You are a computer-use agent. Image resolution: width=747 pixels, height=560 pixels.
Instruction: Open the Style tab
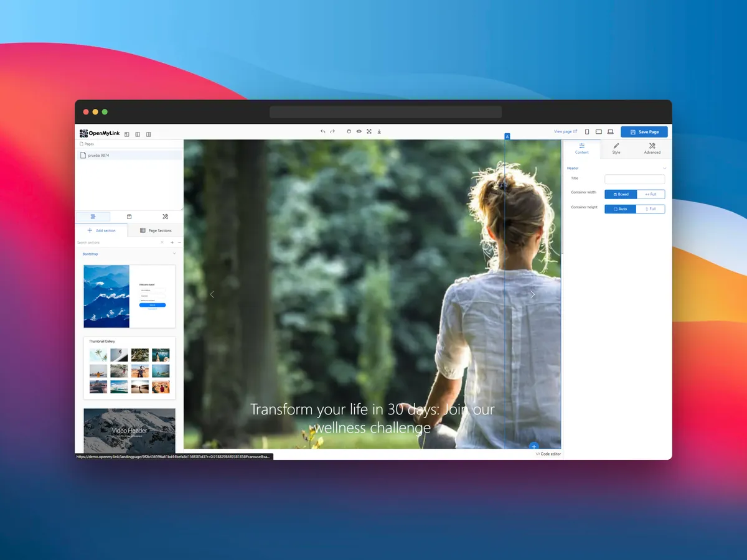pyautogui.click(x=616, y=149)
